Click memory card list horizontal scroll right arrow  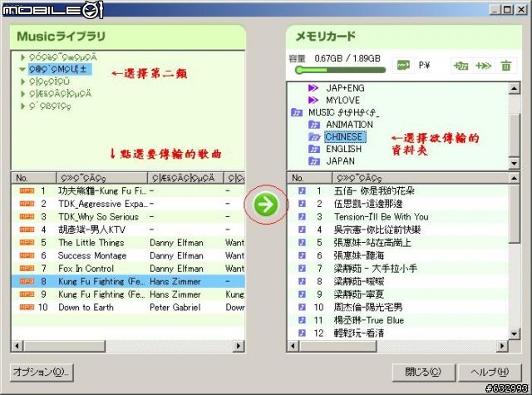[502, 346]
